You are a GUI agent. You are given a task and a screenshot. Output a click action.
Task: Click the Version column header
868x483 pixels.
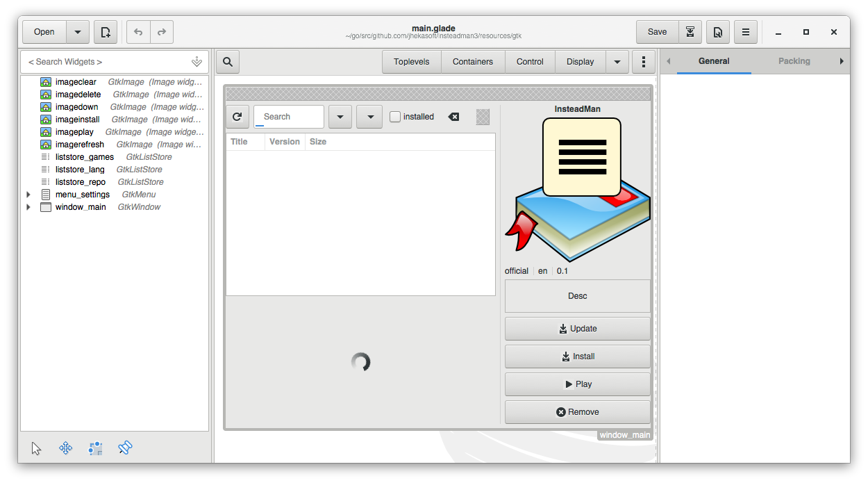coord(285,142)
